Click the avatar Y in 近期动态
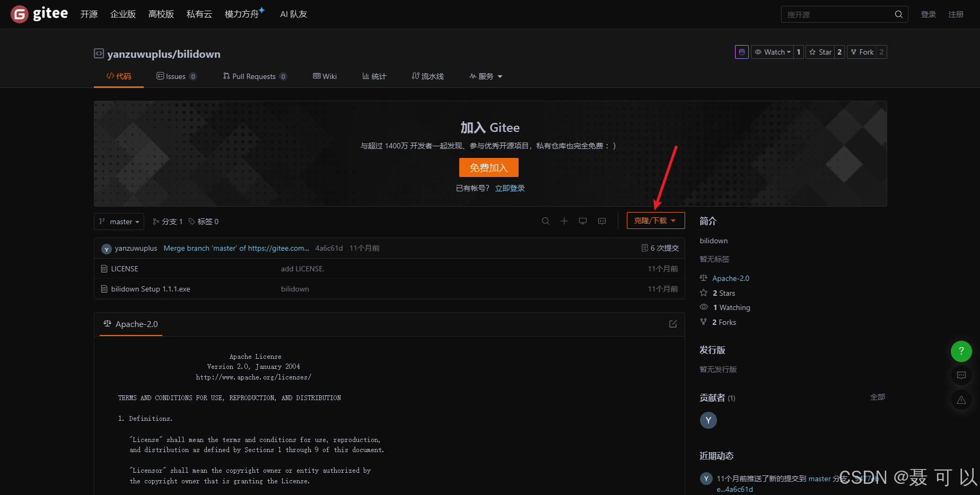Viewport: 980px width, 495px height. [706, 479]
